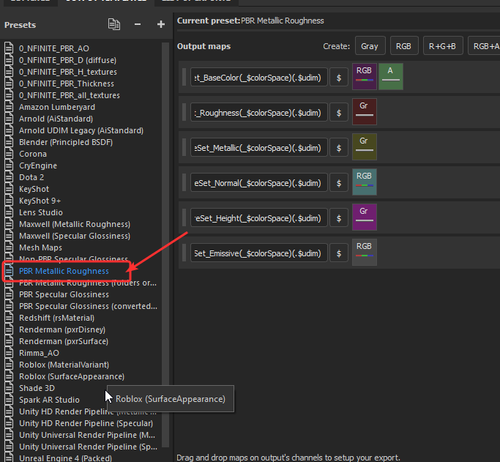500x462 pixels.
Task: Click the document icon beside Corona
Action: click(x=9, y=154)
